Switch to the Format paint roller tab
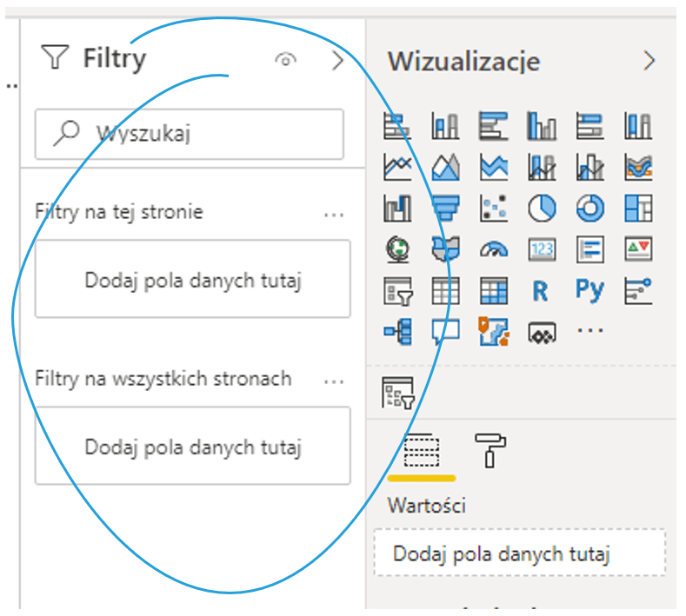 [491, 450]
